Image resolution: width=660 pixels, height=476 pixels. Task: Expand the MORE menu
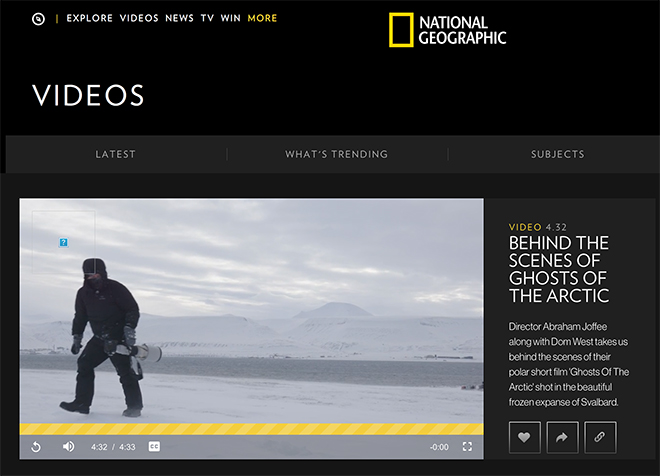click(262, 18)
